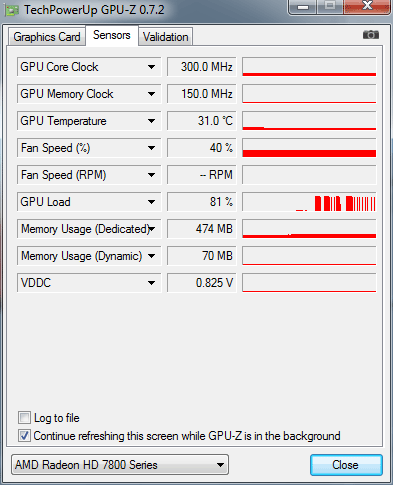Open the GPU Core Clock dropdown arrow
This screenshot has height=485, width=393.
(x=152, y=67)
